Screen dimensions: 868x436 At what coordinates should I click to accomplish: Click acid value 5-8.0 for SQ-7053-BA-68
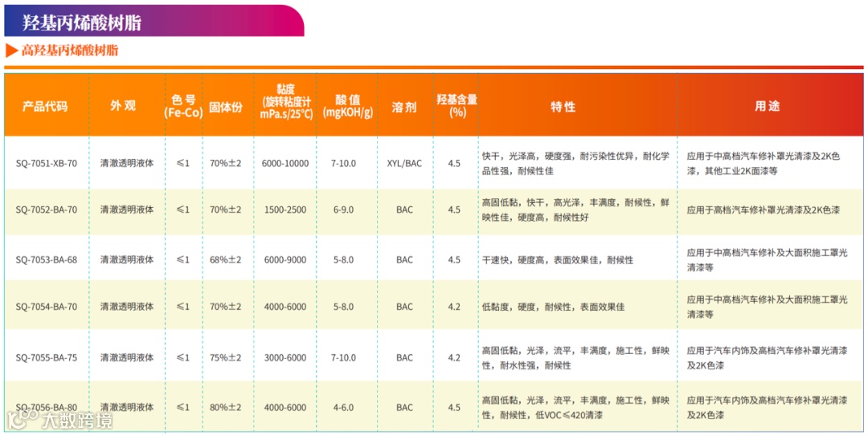(344, 260)
